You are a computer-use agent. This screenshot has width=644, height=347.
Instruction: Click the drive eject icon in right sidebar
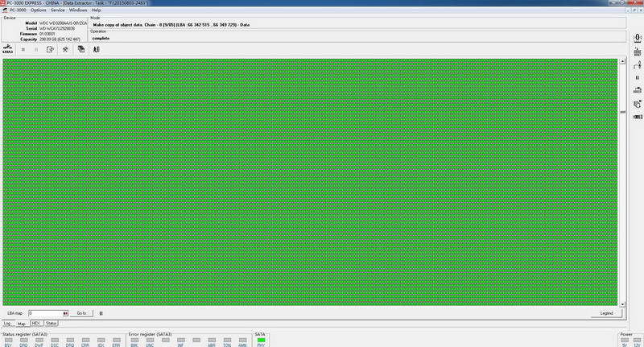[x=638, y=90]
